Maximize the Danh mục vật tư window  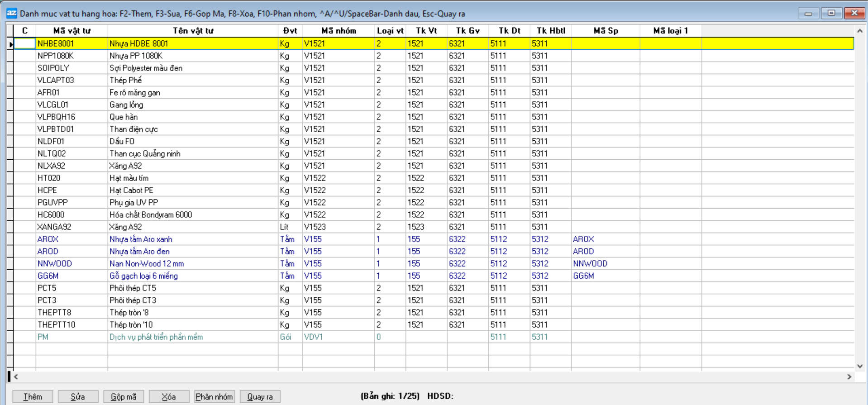click(x=831, y=13)
